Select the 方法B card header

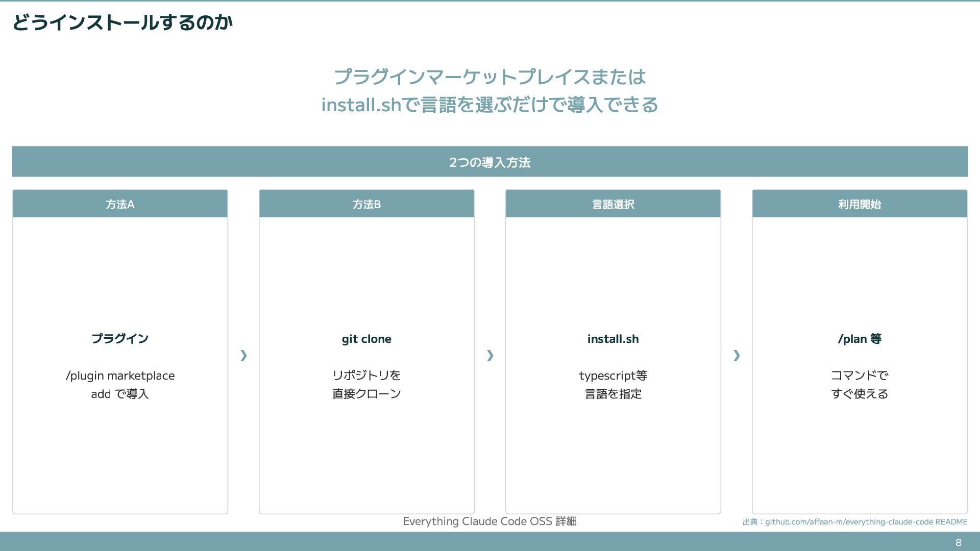tap(366, 204)
